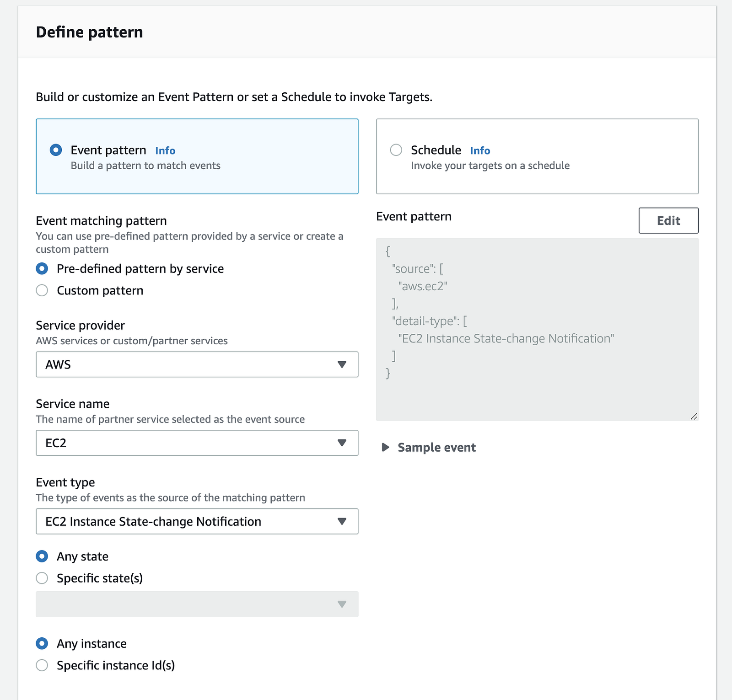Select Specific instance Id(s) option
This screenshot has height=700, width=732.
[42, 665]
